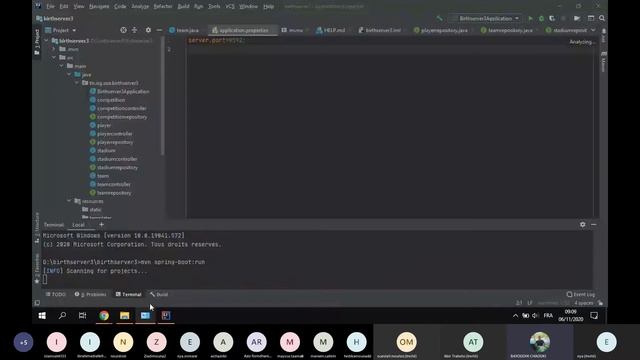This screenshot has width=640, height=360.
Task: Select the static folder in the project tree
Action: click(x=92, y=210)
